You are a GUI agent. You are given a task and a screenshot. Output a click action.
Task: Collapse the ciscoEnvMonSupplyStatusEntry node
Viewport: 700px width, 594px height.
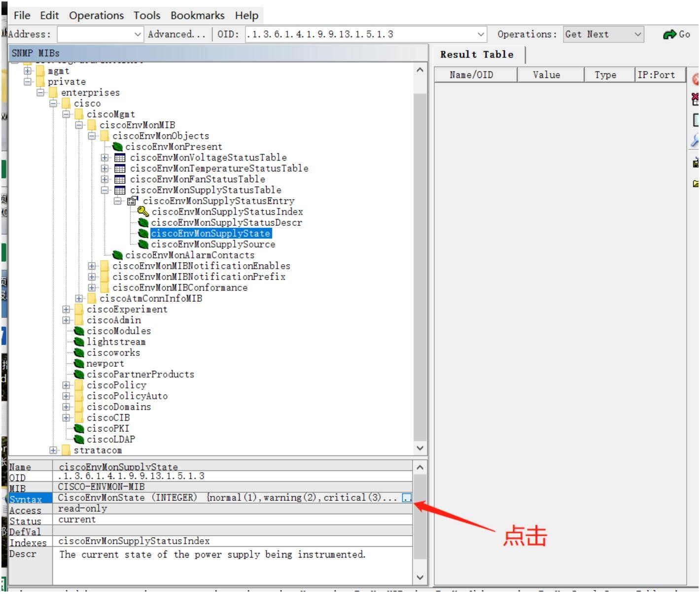pyautogui.click(x=117, y=201)
